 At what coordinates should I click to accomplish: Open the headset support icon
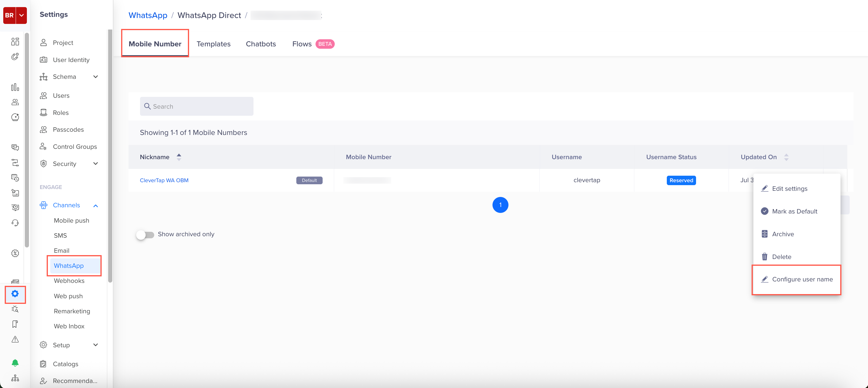pos(15,223)
